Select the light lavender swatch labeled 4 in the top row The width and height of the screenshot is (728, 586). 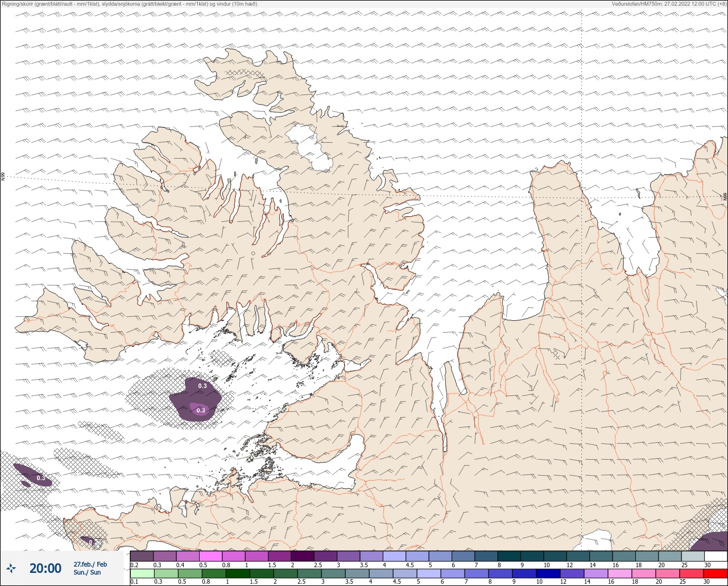(394, 556)
